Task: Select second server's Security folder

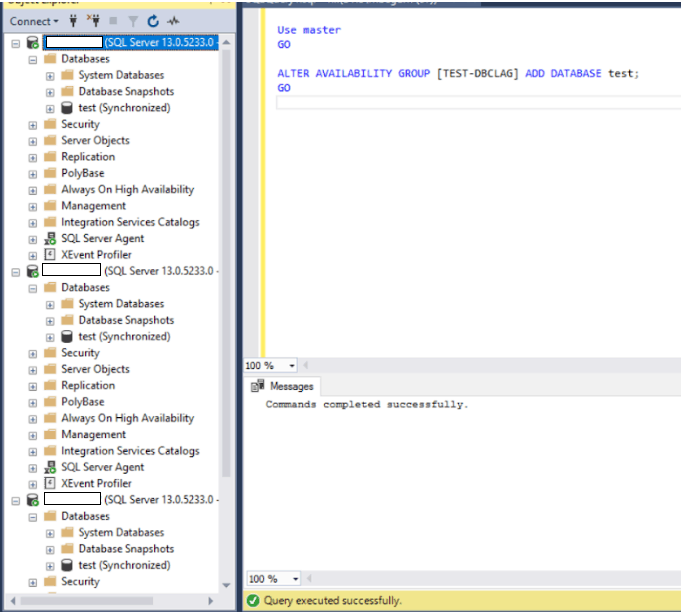Action: click(x=80, y=353)
